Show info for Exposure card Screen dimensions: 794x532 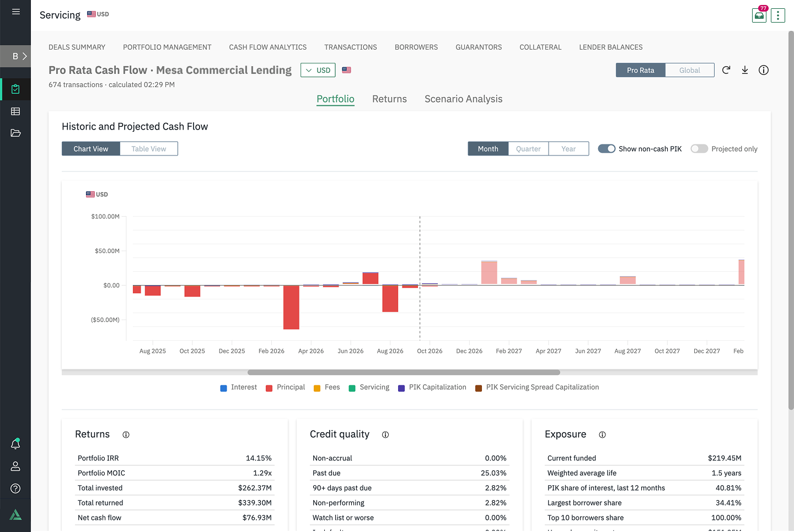(x=602, y=435)
